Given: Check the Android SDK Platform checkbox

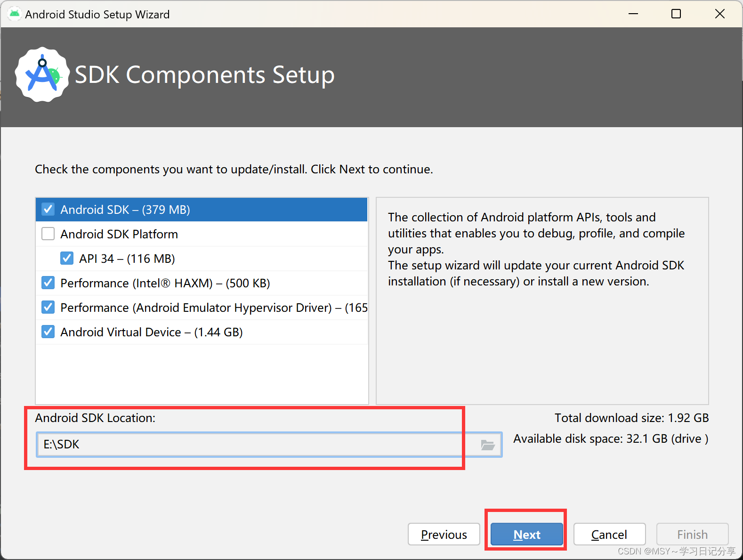Looking at the screenshot, I should coord(48,234).
